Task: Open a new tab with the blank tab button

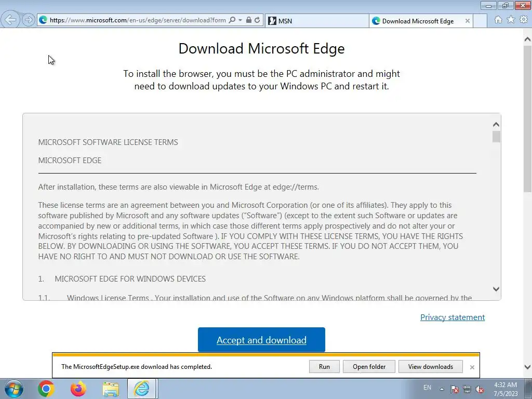Action: [x=480, y=21]
